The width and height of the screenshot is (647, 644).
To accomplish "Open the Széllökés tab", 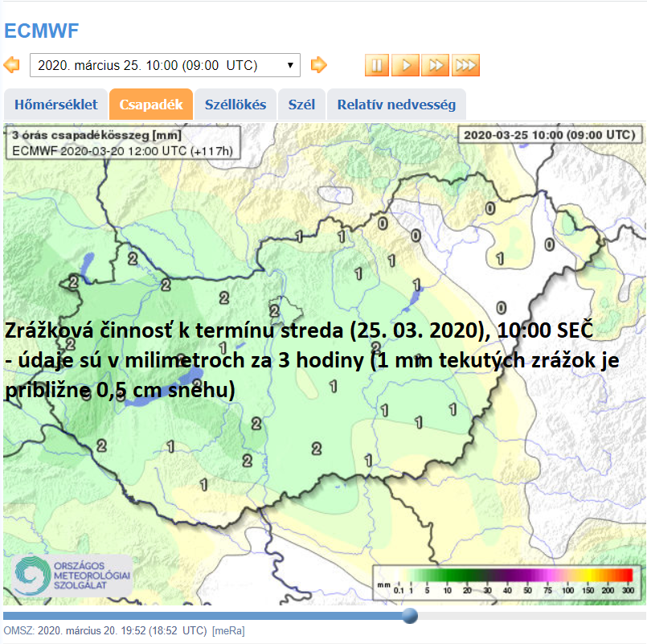I will [235, 105].
